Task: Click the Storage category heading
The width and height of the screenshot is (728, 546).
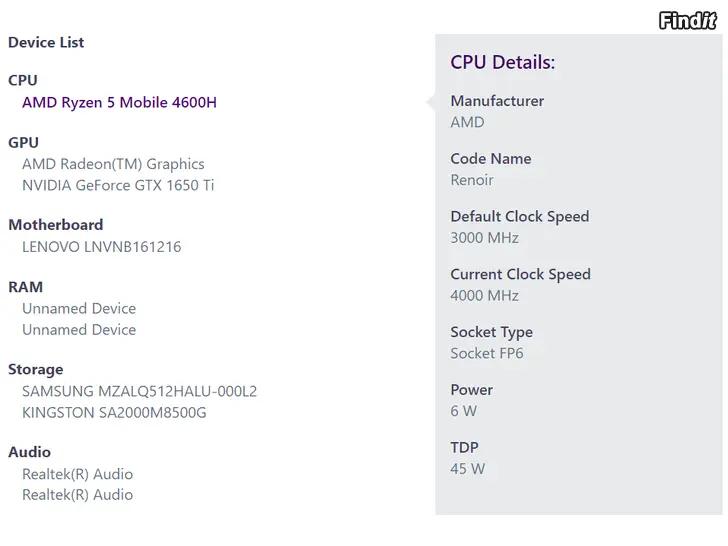Action: pos(36,370)
